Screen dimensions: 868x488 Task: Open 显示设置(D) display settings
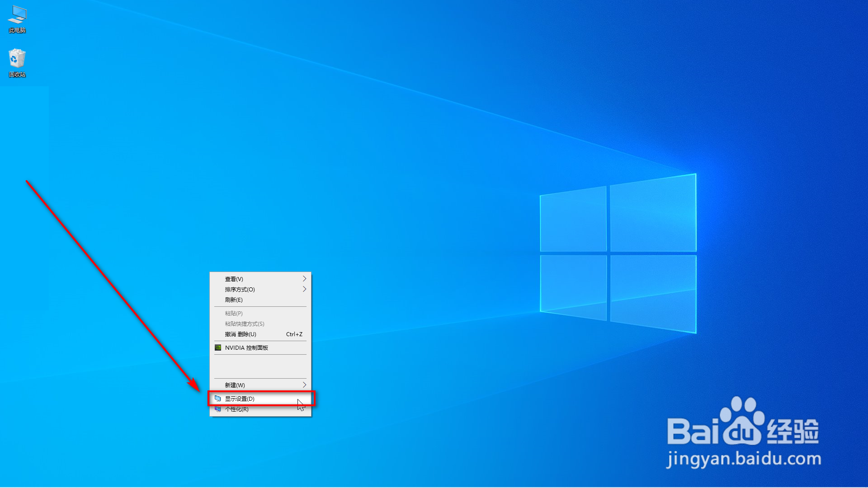coord(240,399)
